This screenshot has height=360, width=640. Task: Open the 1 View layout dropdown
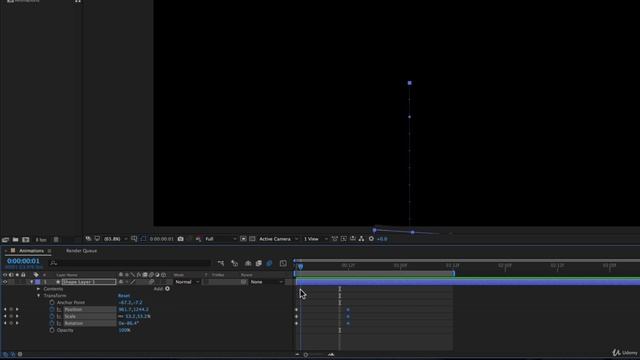[315, 239]
